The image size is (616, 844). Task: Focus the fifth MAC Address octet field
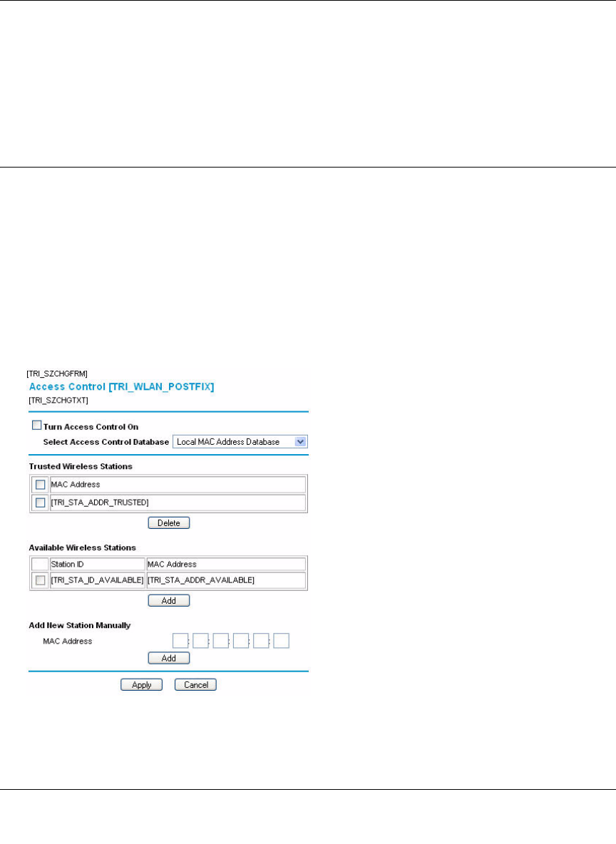pos(261,641)
